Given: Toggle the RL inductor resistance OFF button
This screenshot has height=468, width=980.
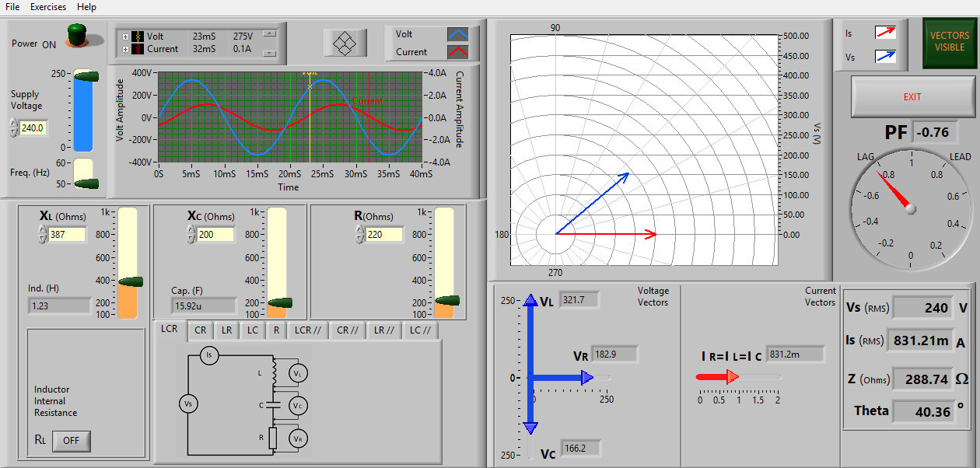Looking at the screenshot, I should 71,440.
